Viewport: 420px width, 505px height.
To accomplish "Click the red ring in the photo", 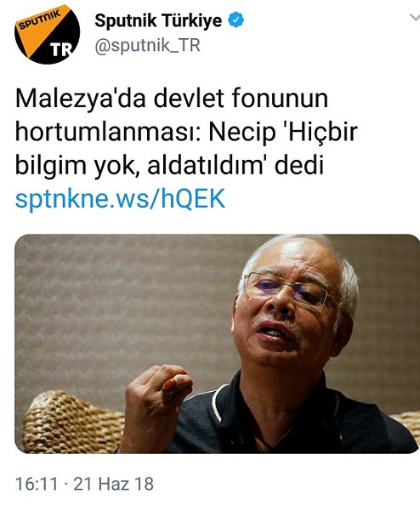I will tap(169, 385).
